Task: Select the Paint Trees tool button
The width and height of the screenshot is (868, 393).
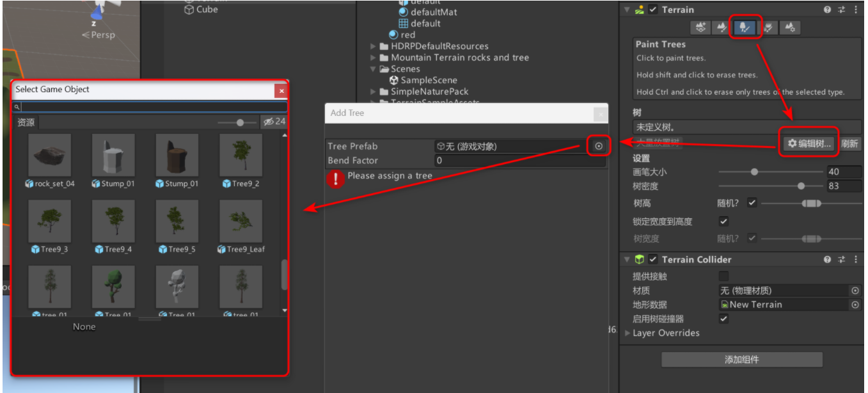Action: pyautogui.click(x=745, y=28)
